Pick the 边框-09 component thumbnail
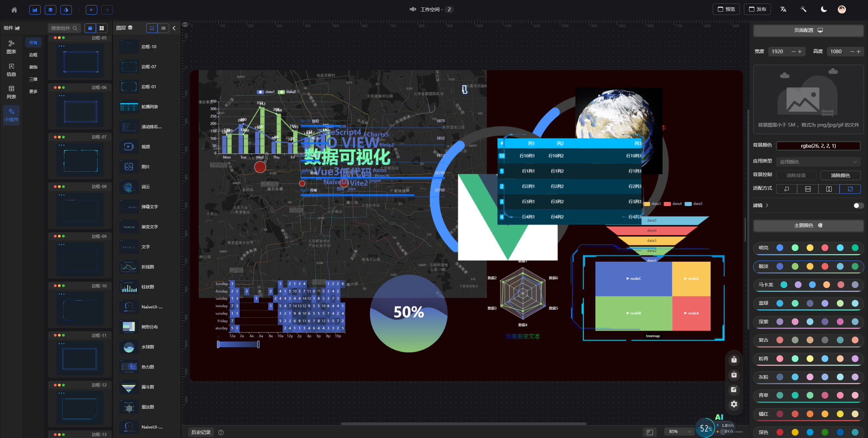 coord(80,260)
